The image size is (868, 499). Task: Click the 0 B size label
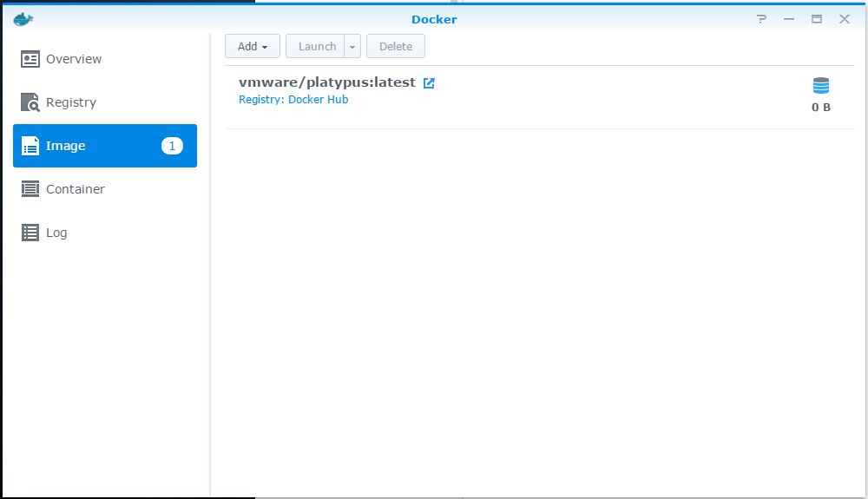click(820, 108)
